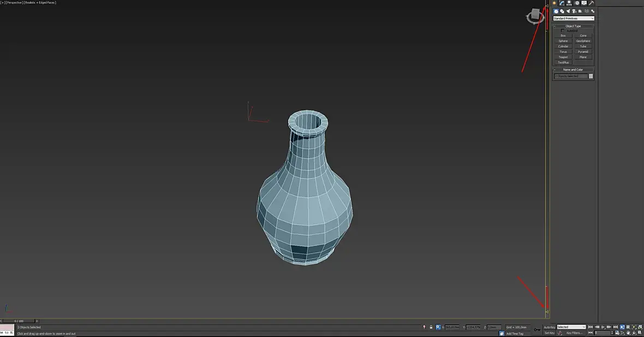Go to the end frame
The height and width of the screenshot is (337, 644).
coord(615,327)
